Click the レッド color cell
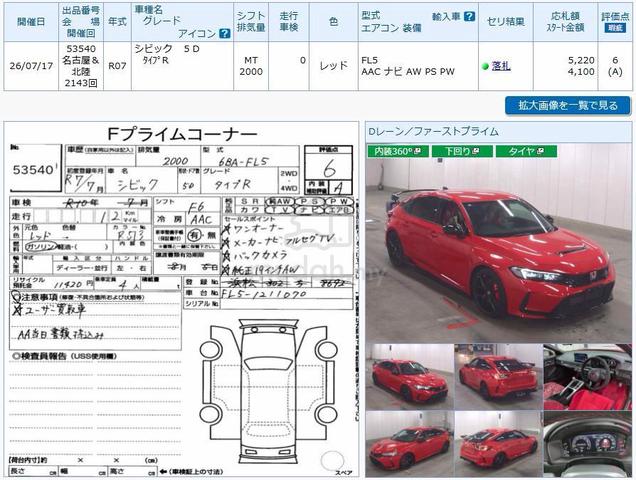Viewport: 636px width, 480px height. coord(333,66)
